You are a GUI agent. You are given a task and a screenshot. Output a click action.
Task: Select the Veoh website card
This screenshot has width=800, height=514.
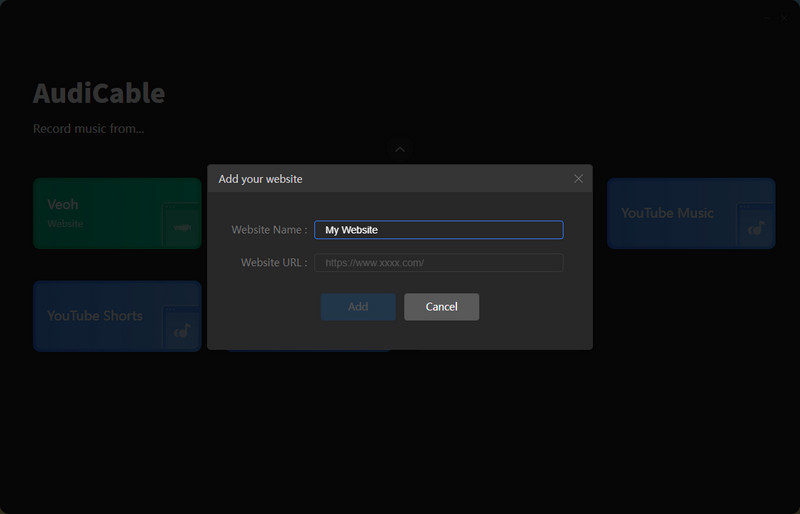[117, 213]
